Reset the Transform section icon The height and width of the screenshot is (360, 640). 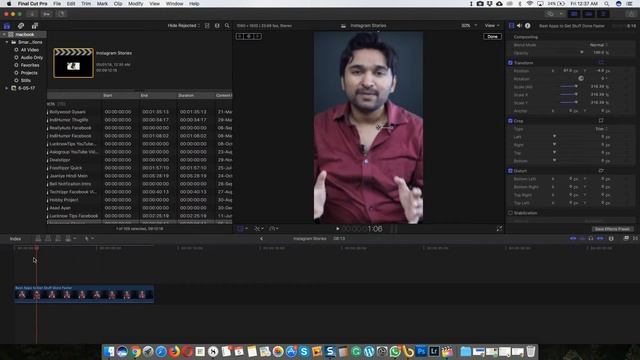[601, 63]
